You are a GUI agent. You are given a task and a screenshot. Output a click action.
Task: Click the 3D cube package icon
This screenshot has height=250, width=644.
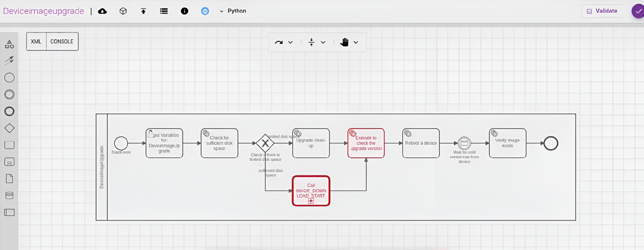[123, 11]
